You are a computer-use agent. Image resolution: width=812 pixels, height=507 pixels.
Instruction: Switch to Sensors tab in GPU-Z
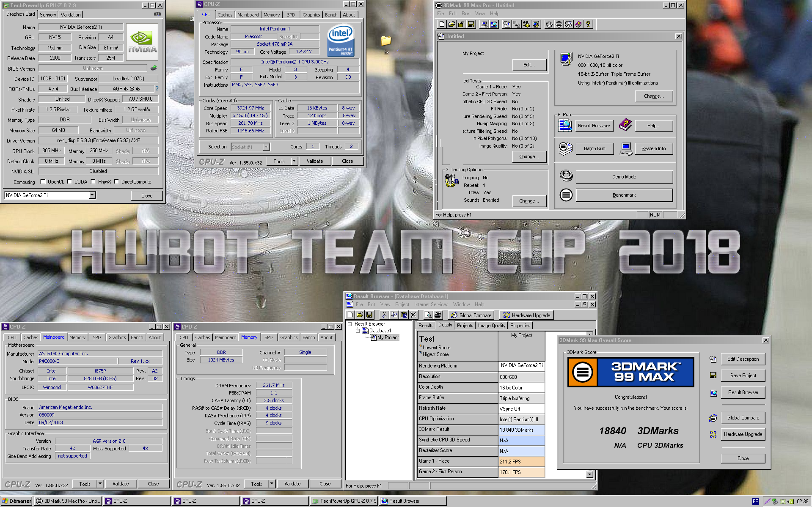pyautogui.click(x=48, y=14)
